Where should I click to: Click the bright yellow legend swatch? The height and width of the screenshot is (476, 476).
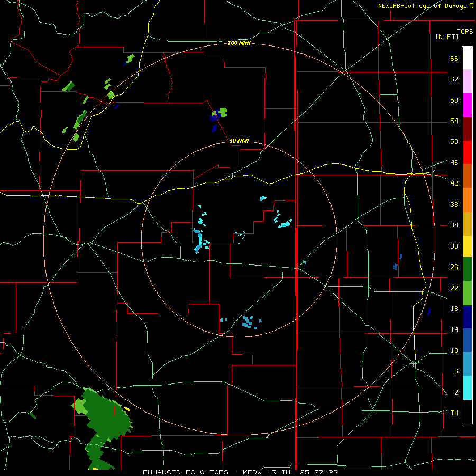click(x=467, y=246)
